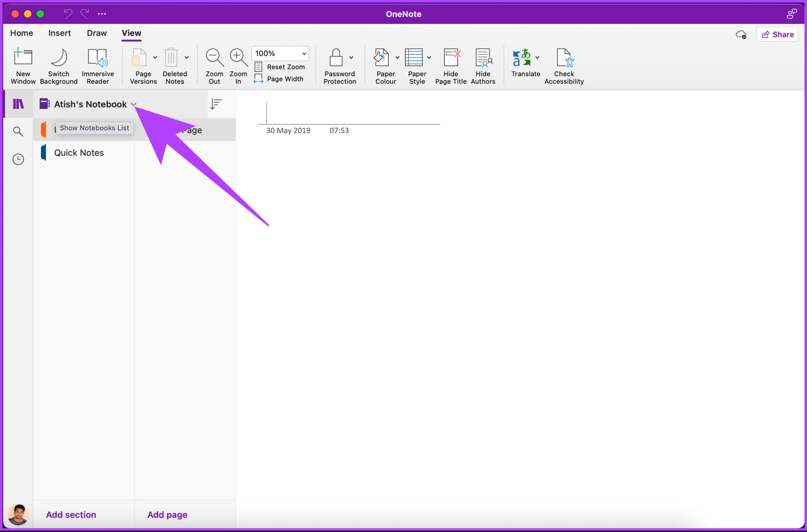Open the search pane in the sidebar
Image resolution: width=807 pixels, height=532 pixels.
18,131
